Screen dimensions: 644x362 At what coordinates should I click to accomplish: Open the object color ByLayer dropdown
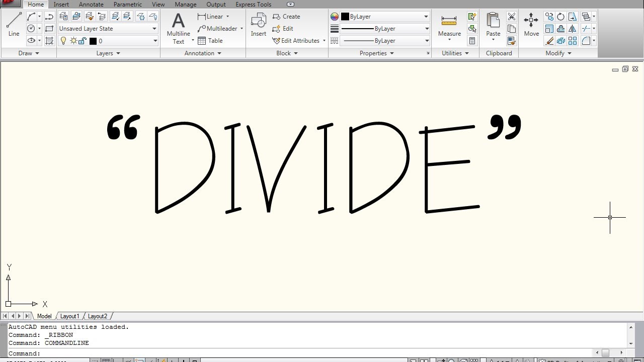pos(385,17)
